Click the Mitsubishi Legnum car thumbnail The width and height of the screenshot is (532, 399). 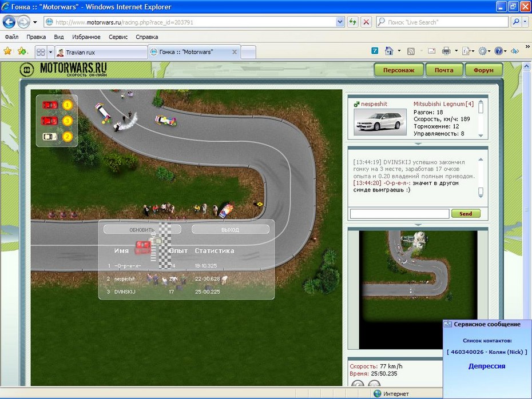(380, 122)
